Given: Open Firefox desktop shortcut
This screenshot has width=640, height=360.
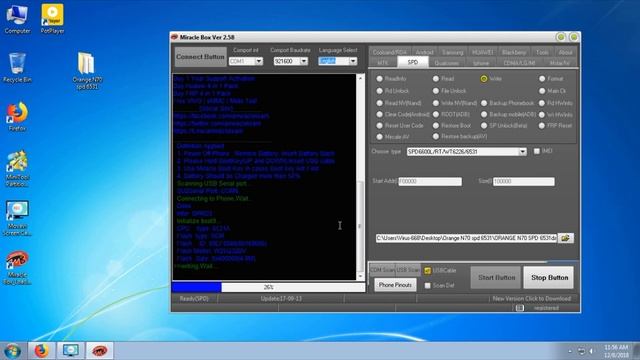Looking at the screenshot, I should point(17,117).
